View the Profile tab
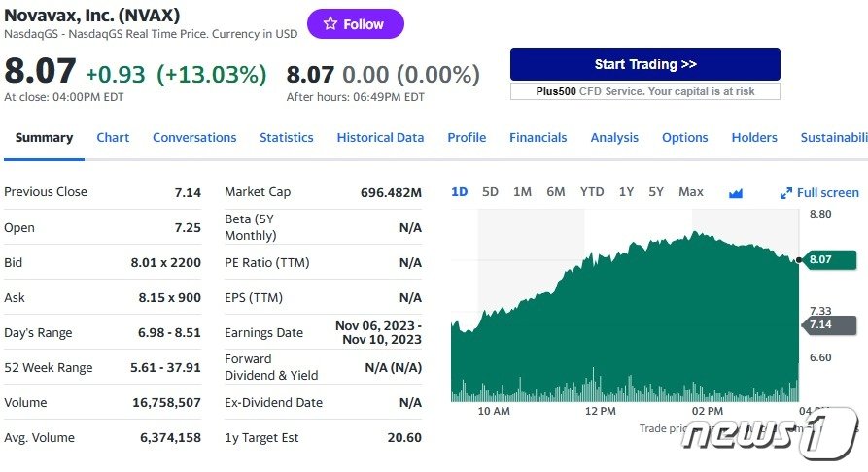Viewport: 868px width, 472px height. (467, 137)
